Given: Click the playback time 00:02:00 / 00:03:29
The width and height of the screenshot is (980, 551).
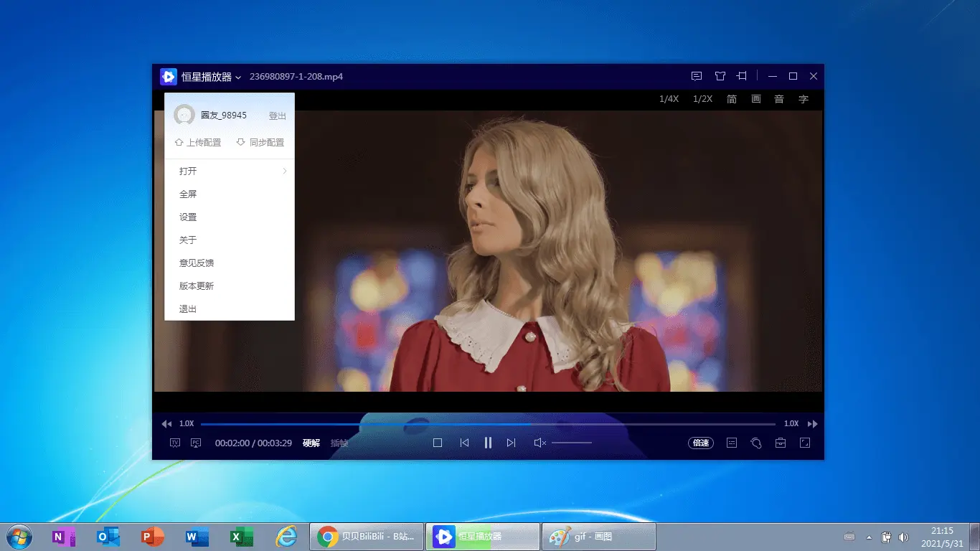Looking at the screenshot, I should (253, 443).
